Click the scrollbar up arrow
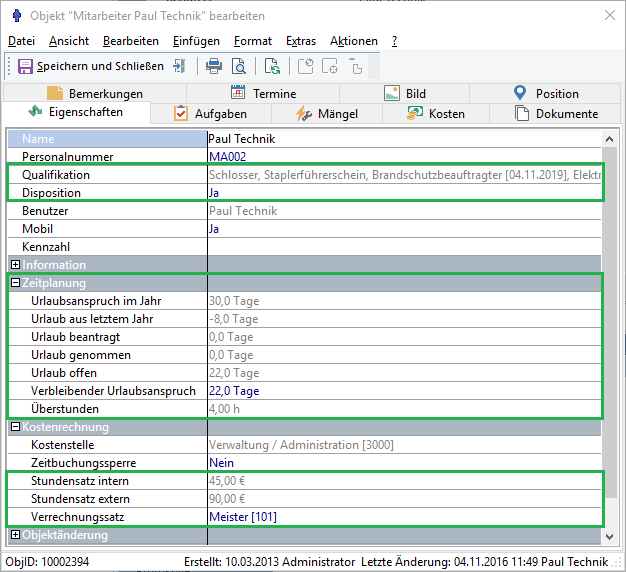 click(609, 139)
